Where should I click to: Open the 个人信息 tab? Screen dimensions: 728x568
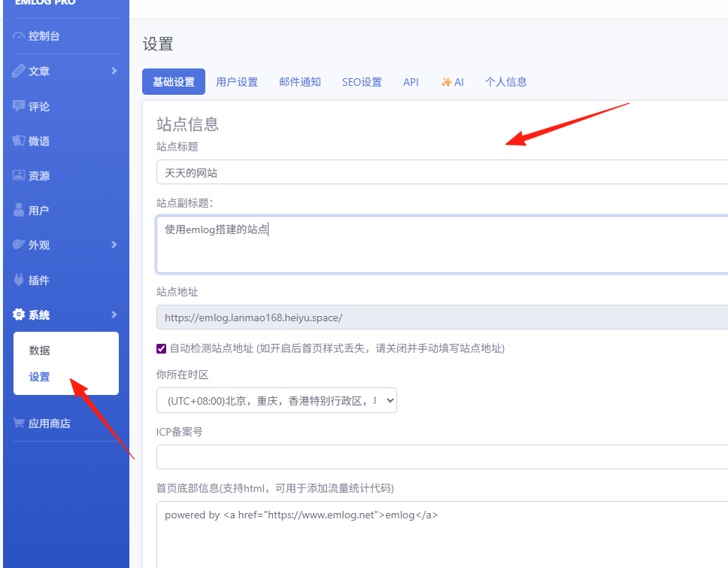tap(506, 82)
